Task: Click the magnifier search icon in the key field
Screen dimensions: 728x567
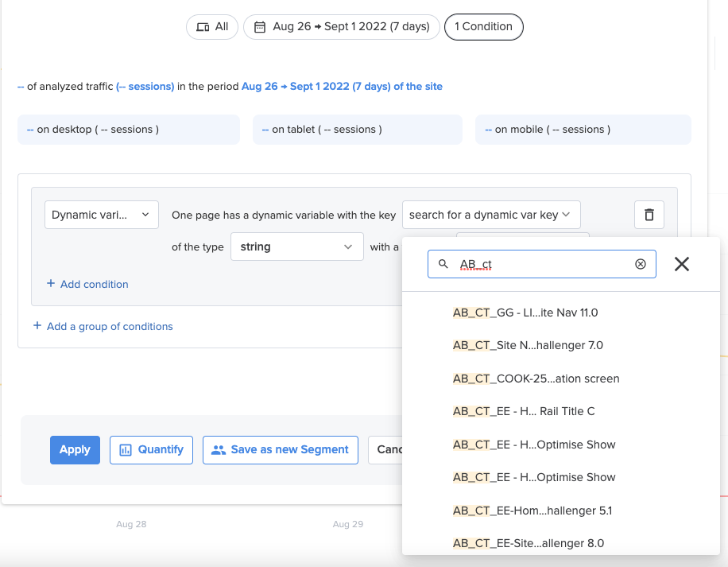Action: [443, 264]
